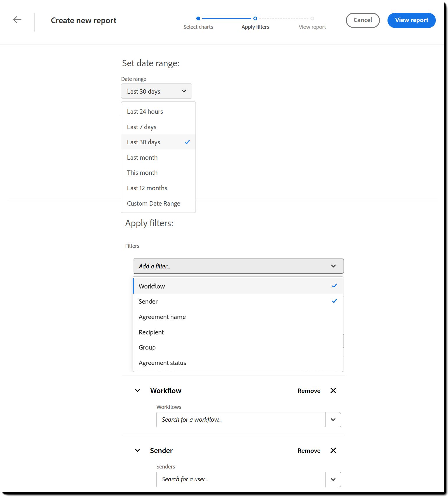The height and width of the screenshot is (497, 448).
Task: Choose Last 12 months option
Action: click(158, 188)
